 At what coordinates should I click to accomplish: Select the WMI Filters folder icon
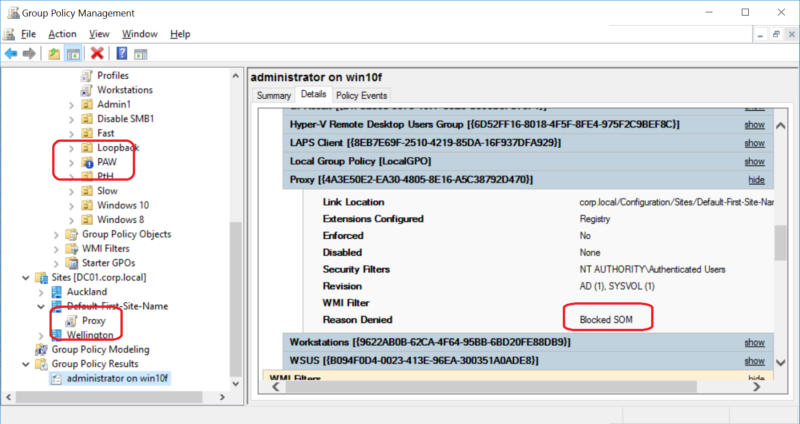tap(72, 248)
